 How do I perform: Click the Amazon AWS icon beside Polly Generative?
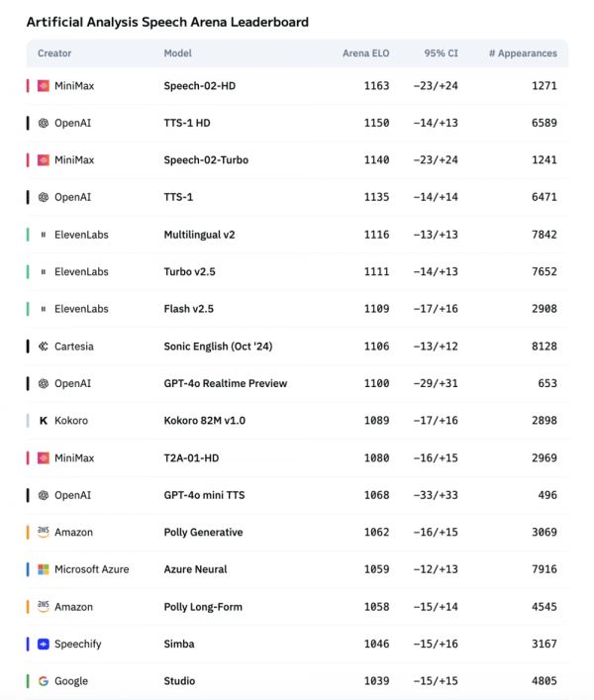coord(44,532)
